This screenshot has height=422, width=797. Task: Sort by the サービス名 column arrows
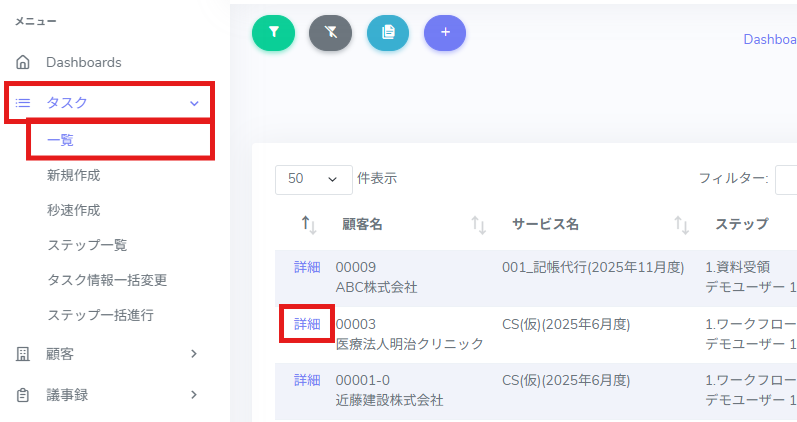682,225
